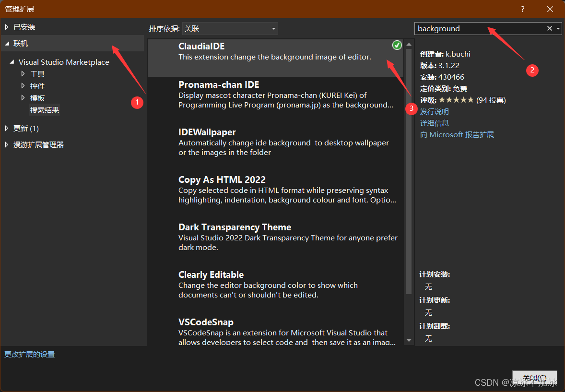Click the 排序依据 label

[165, 28]
